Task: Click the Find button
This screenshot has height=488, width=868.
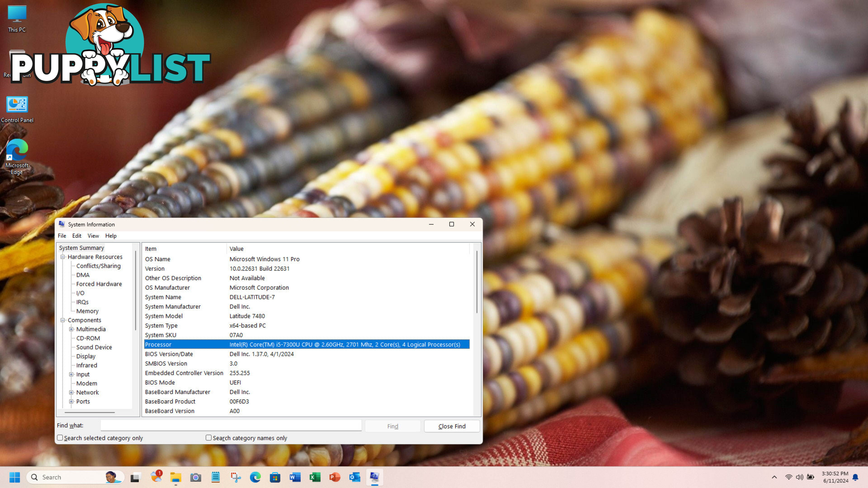Action: tap(392, 426)
